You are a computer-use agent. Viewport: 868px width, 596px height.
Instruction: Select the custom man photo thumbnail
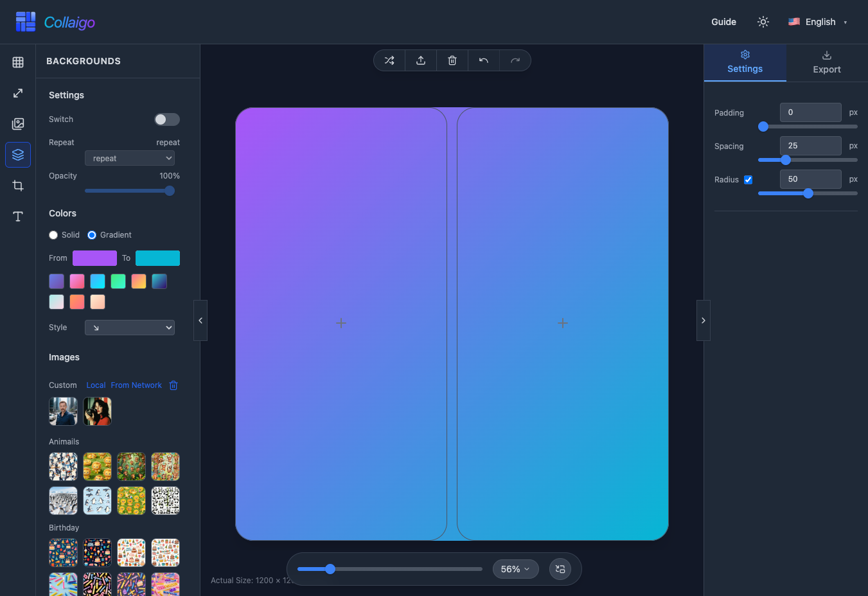(x=63, y=411)
